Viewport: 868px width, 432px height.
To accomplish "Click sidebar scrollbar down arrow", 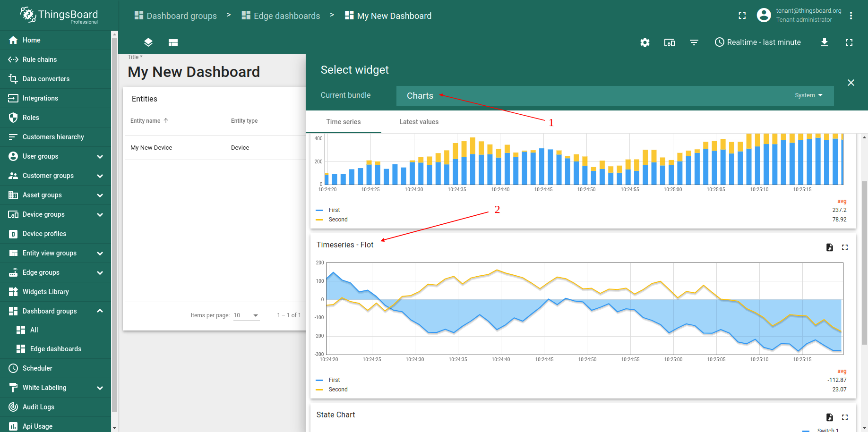I will (114, 428).
